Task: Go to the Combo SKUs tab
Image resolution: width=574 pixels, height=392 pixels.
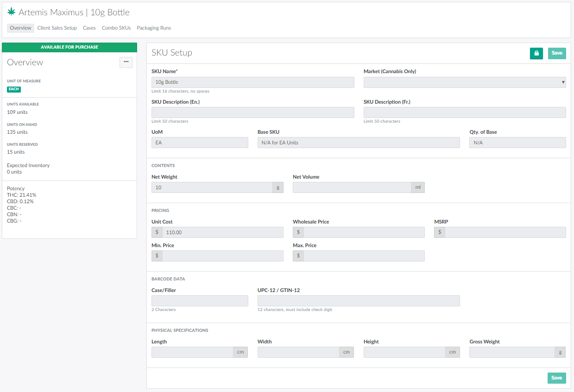Action: click(x=116, y=28)
